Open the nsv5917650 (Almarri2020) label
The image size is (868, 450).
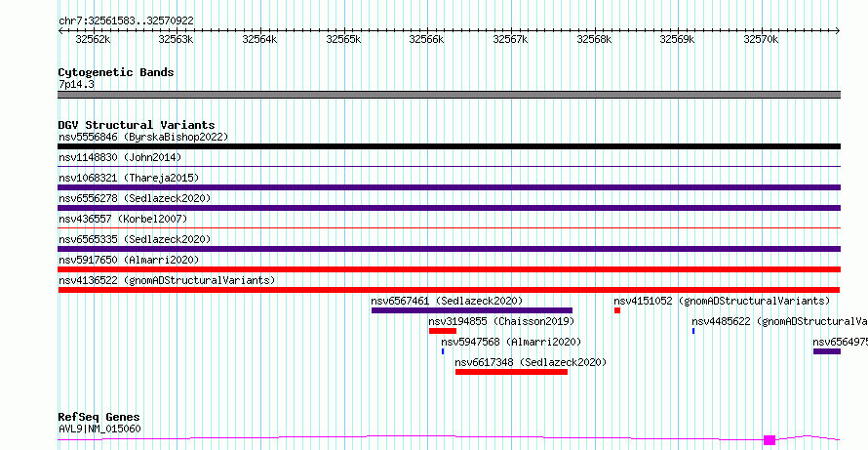click(129, 260)
